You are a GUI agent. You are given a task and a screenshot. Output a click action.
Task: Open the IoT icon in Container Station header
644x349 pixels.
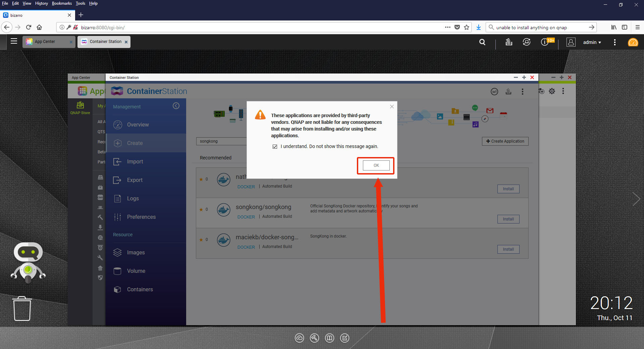pyautogui.click(x=494, y=92)
